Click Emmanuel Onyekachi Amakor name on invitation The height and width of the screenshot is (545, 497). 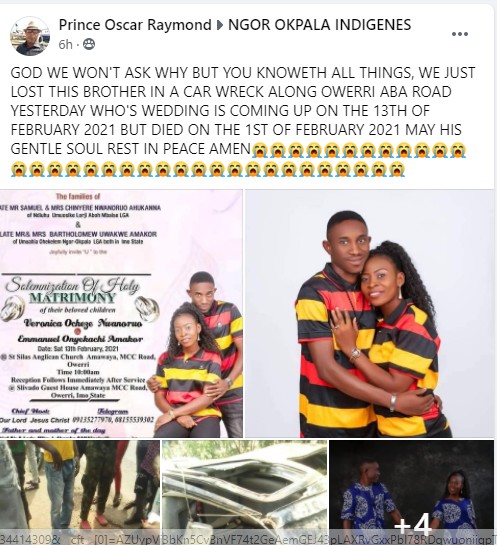[80, 339]
